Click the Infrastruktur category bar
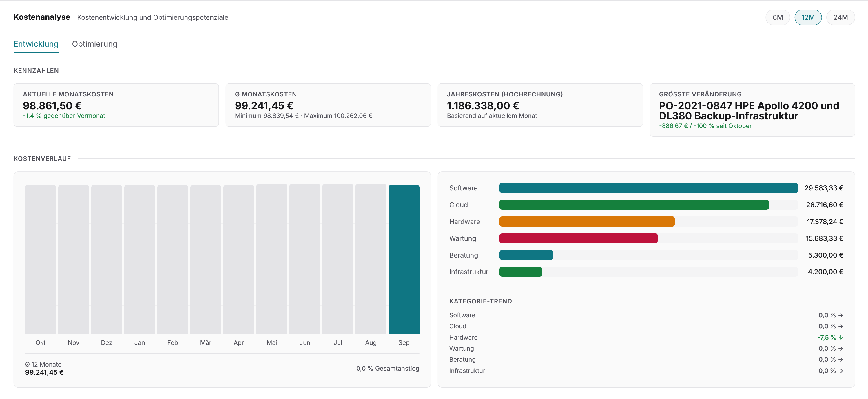Screen dimensions: 868x399 click(521, 272)
